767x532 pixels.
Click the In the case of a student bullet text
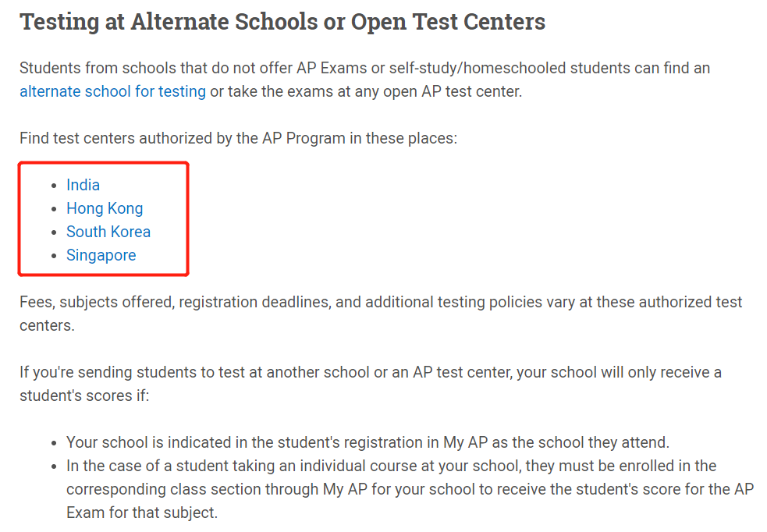click(x=410, y=489)
